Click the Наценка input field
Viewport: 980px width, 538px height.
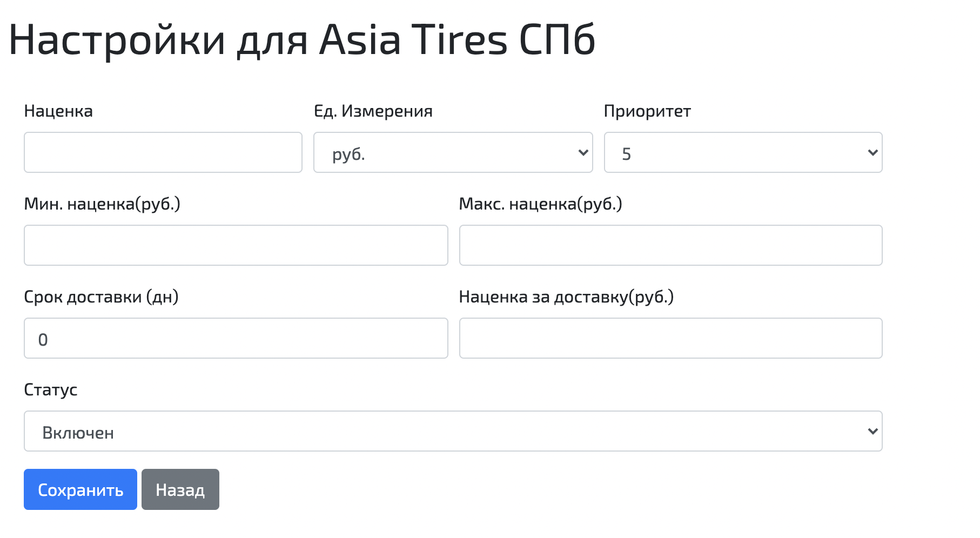tap(162, 153)
